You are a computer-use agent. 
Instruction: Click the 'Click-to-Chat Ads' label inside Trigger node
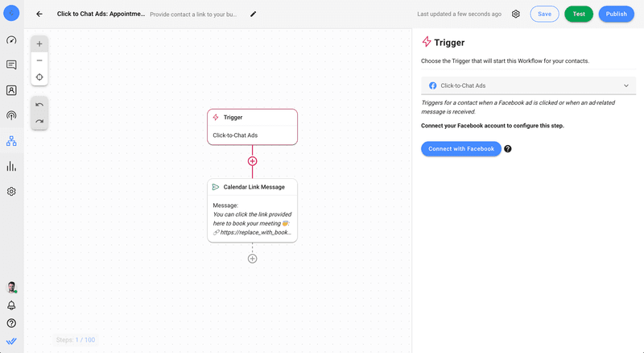(x=235, y=135)
